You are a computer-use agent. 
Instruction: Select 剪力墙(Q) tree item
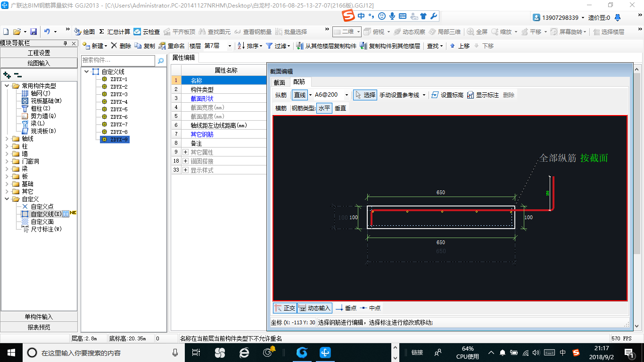click(43, 116)
